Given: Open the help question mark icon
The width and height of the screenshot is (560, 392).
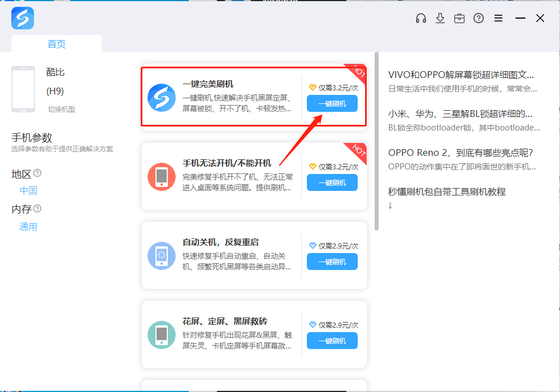Looking at the screenshot, I should [479, 18].
